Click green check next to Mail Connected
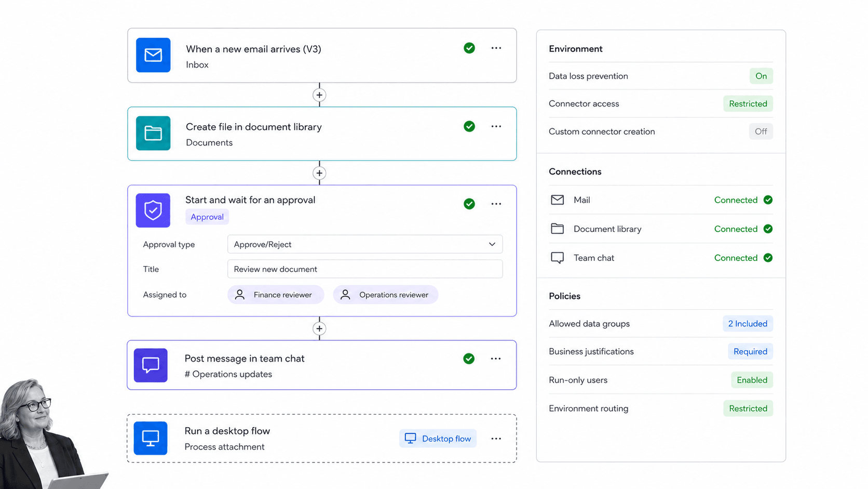Viewport: 868px width, 489px height. pos(768,200)
